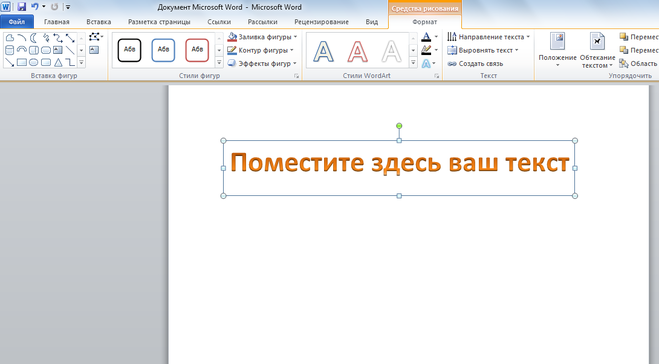
Task: Click the Draw Text Box icon
Action: coord(94,50)
